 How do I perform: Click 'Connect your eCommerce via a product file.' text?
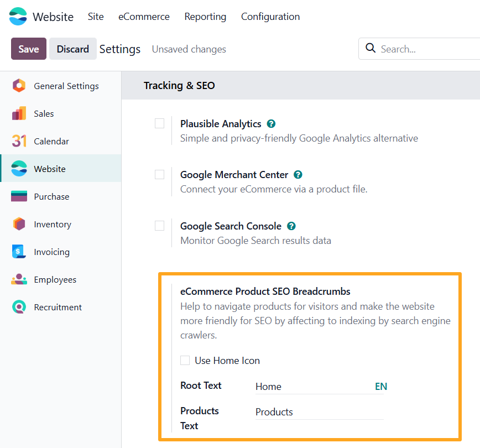274,189
